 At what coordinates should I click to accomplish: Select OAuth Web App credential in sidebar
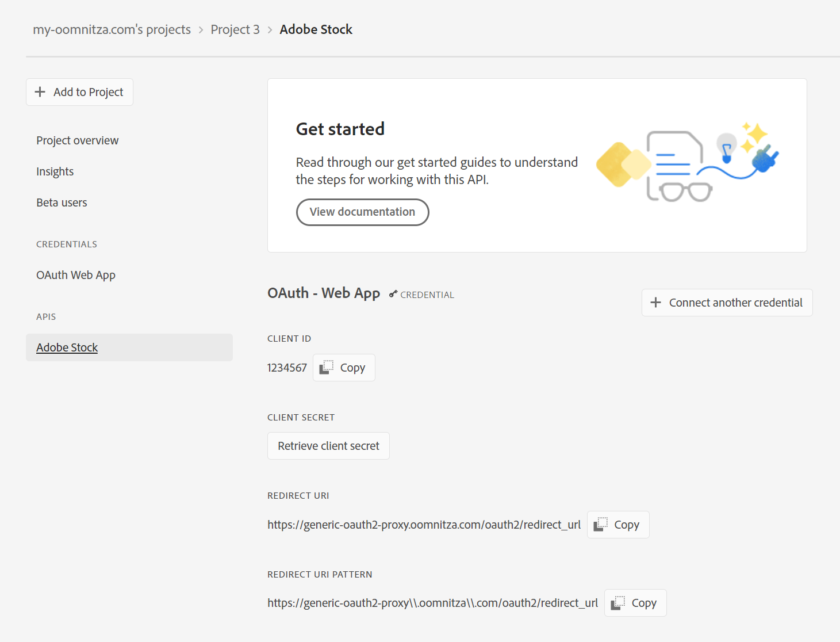pyautogui.click(x=76, y=275)
